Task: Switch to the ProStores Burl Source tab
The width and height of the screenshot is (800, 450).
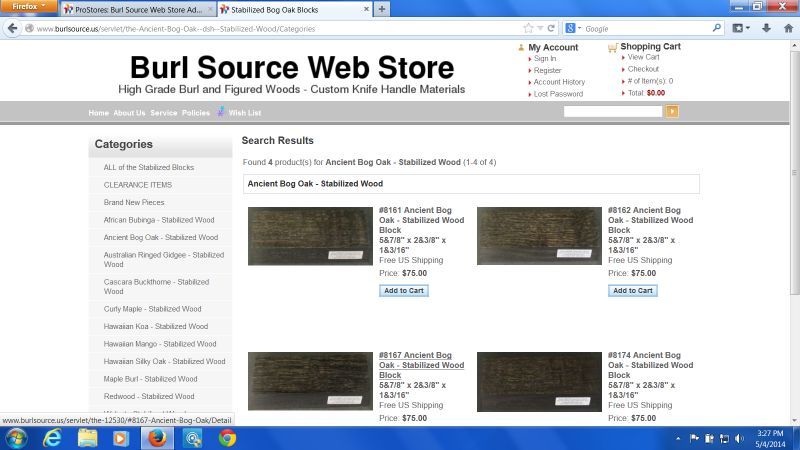Action: (x=138, y=9)
